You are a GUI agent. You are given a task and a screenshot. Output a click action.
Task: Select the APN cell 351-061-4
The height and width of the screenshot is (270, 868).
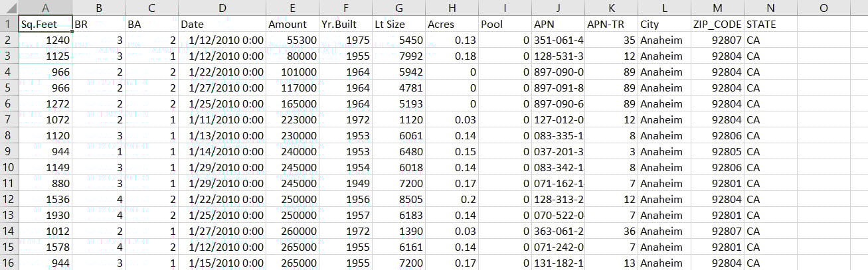click(x=558, y=40)
